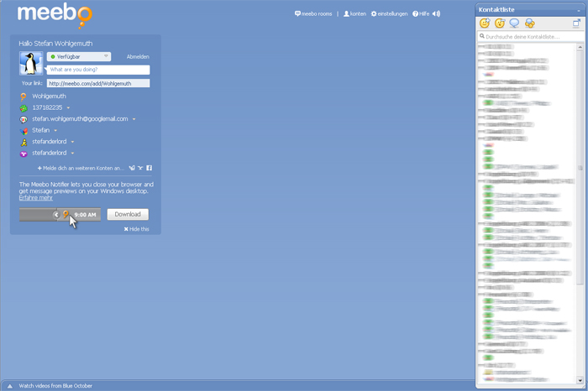Open the Verfügbar status dropdown
Viewport: 588px width, 391px height.
tap(79, 56)
